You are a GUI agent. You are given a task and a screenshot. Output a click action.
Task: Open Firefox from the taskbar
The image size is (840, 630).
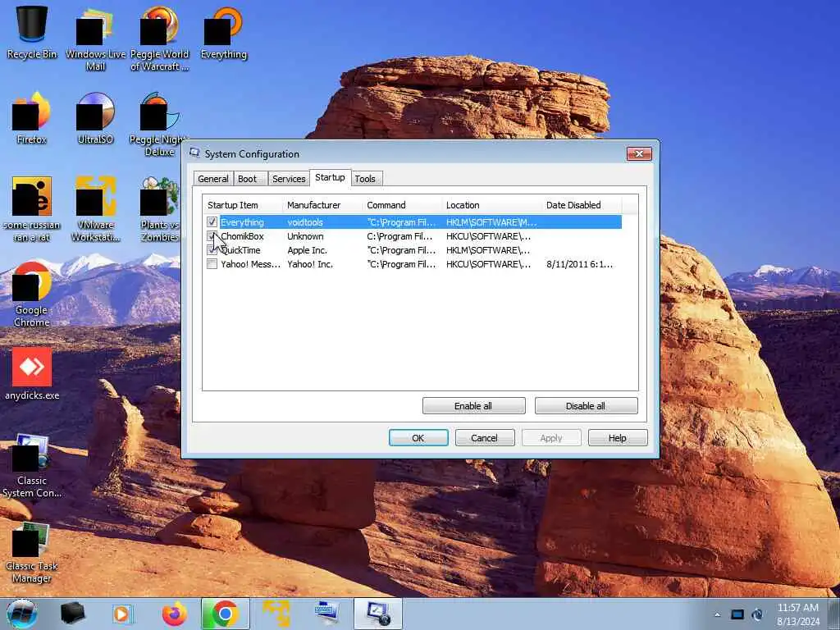pos(174,614)
